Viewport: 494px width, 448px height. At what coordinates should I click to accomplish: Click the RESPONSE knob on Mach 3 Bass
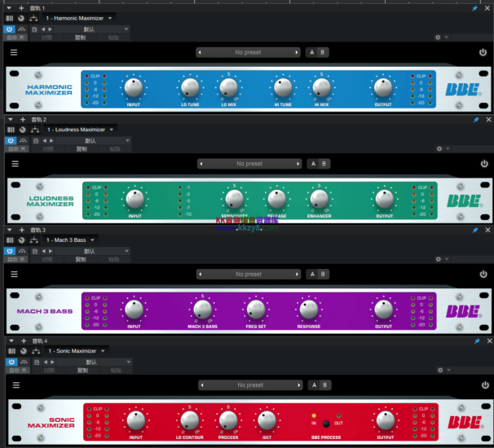(x=309, y=310)
